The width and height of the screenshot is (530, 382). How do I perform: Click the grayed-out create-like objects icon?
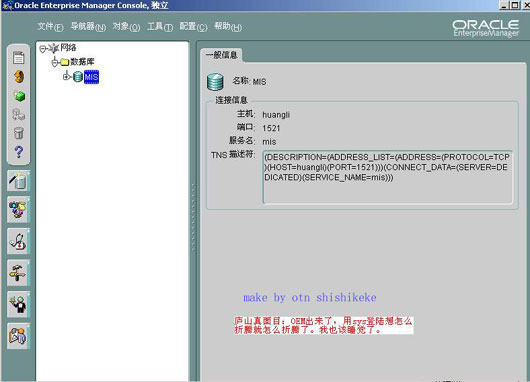[19, 115]
